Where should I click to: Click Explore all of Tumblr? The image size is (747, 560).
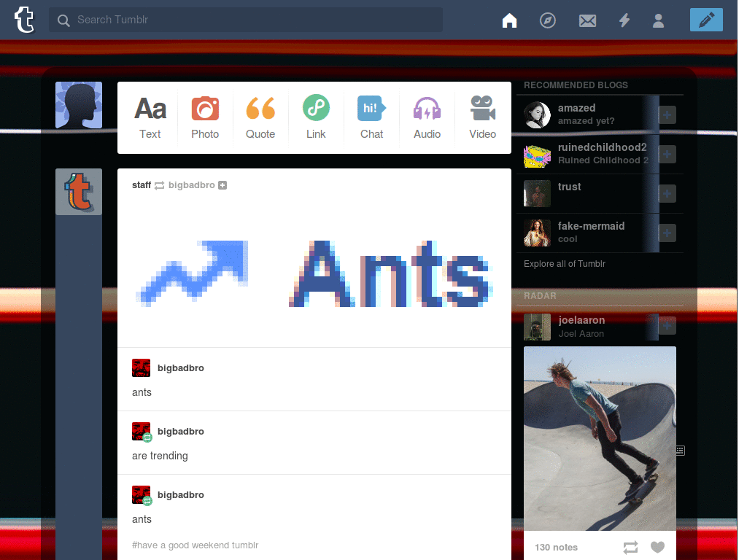point(565,264)
